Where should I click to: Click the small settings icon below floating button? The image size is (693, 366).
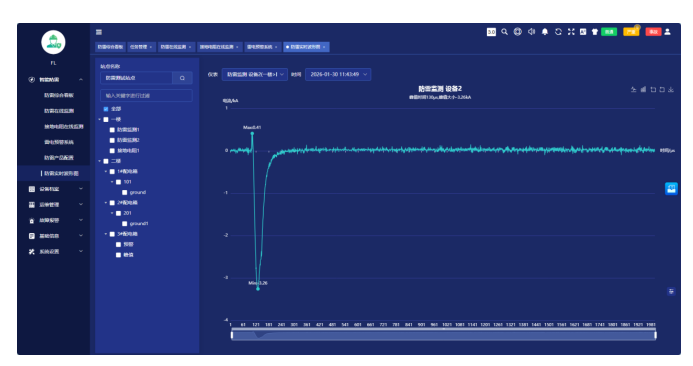671,291
